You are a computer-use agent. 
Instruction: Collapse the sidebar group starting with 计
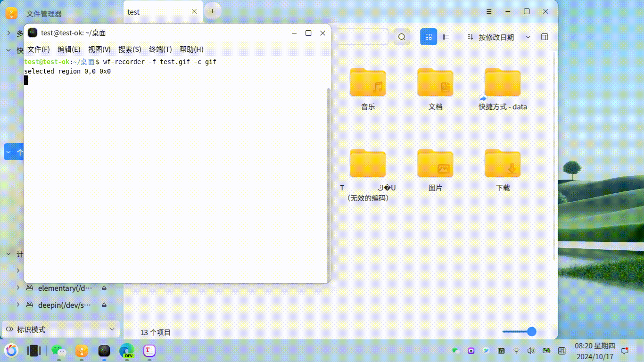(x=8, y=254)
